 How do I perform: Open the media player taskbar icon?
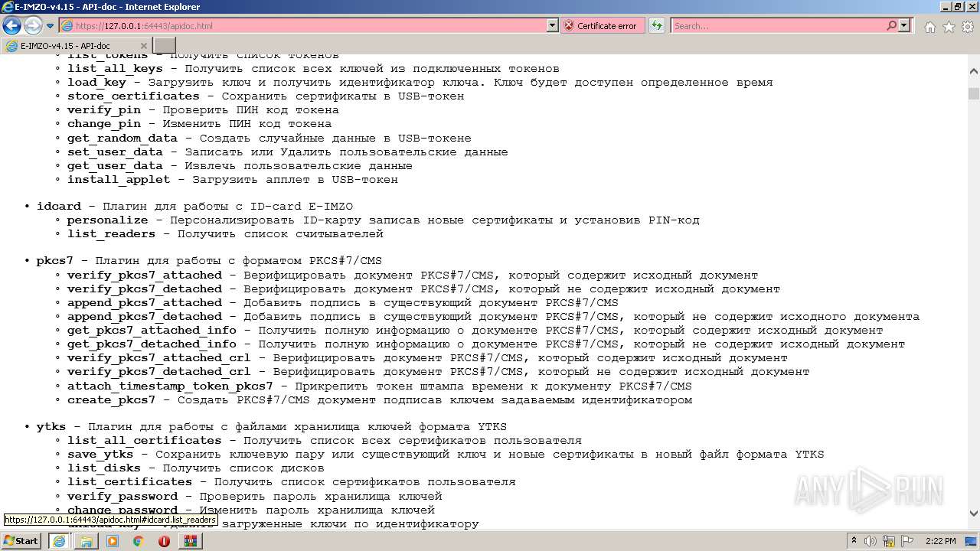pos(113,541)
